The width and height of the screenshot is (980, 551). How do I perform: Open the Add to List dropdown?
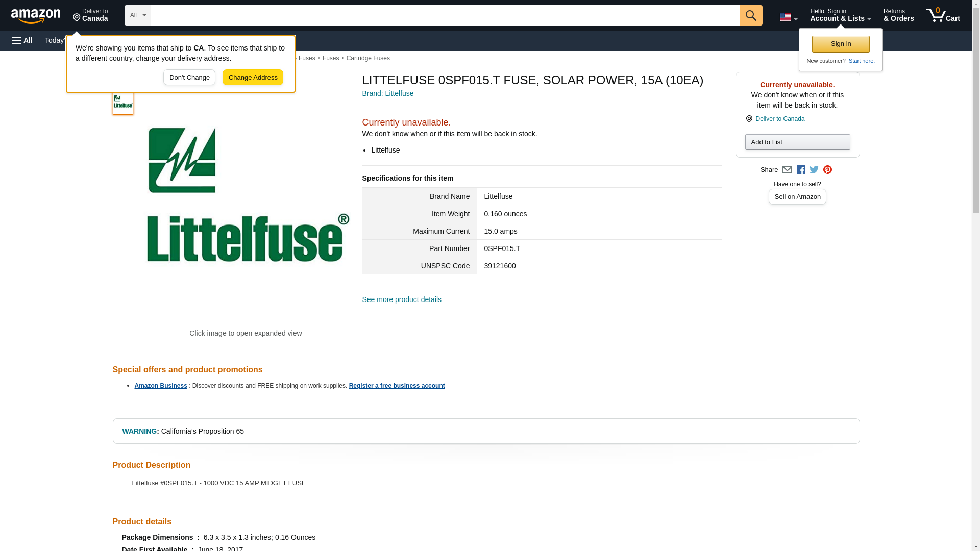pyautogui.click(x=797, y=142)
